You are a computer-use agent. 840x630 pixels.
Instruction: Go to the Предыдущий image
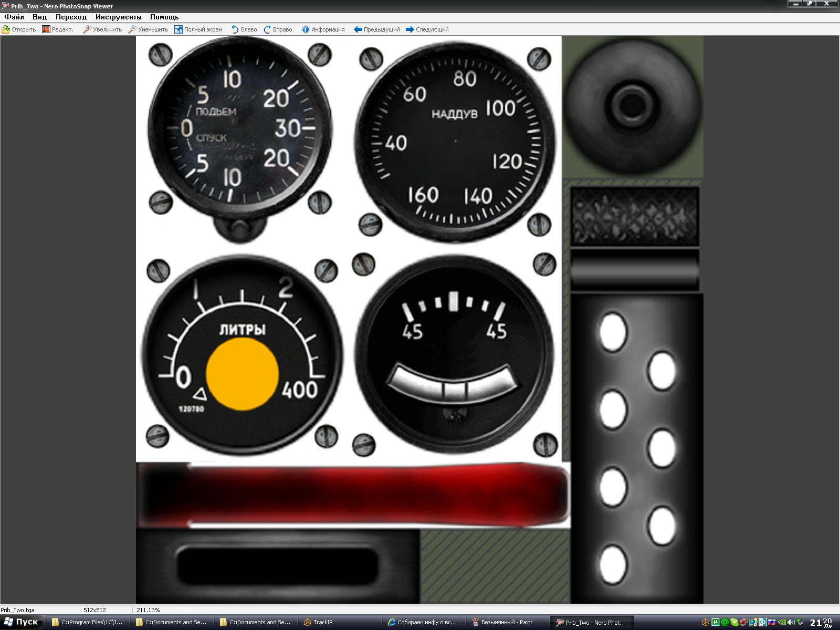click(x=377, y=29)
